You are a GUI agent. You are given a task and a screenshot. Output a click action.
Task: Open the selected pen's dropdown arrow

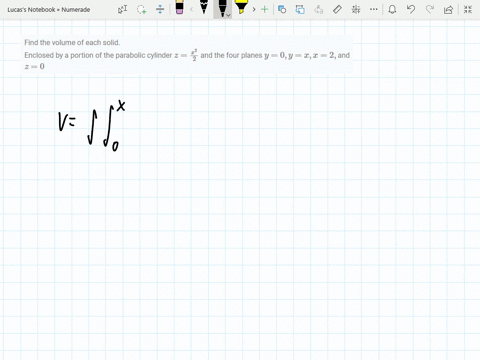[x=228, y=15]
